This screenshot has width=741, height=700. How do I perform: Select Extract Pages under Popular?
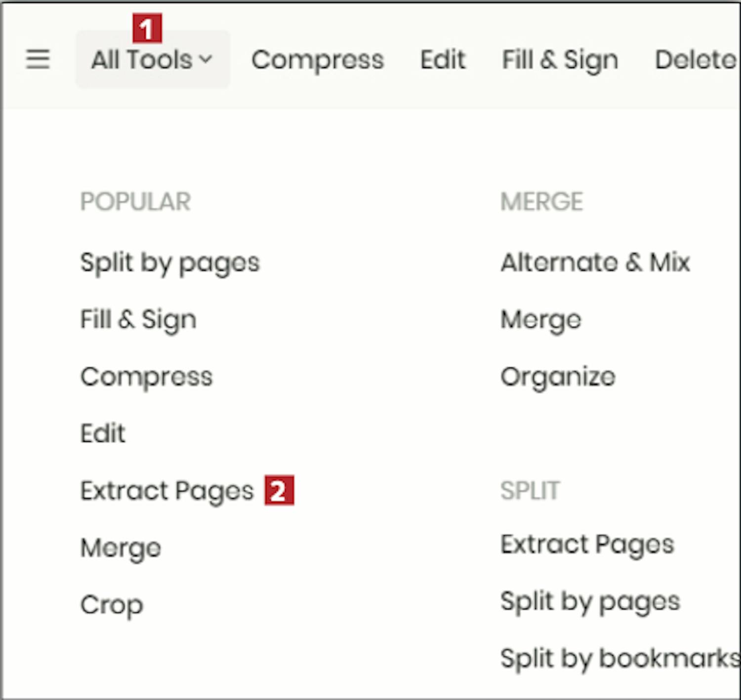(x=166, y=491)
